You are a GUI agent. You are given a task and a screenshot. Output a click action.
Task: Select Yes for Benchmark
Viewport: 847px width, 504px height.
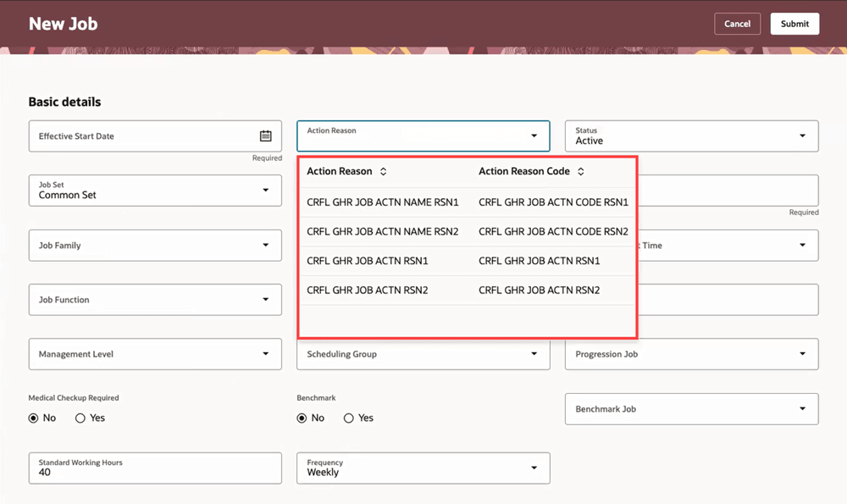pyautogui.click(x=348, y=418)
